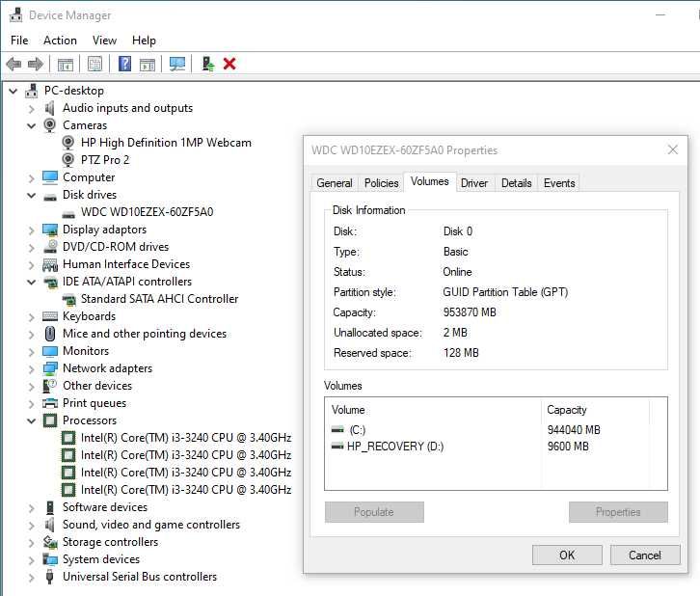Switch to the Driver tab

pos(474,183)
